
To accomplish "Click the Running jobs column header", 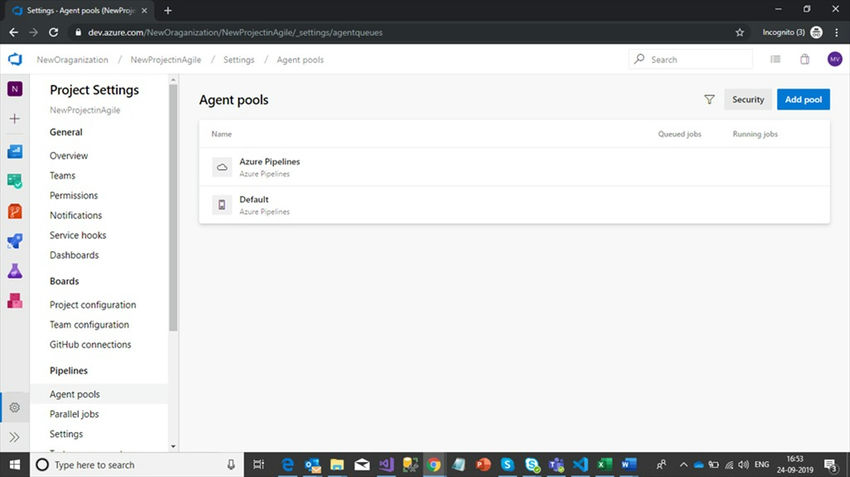I will click(755, 134).
